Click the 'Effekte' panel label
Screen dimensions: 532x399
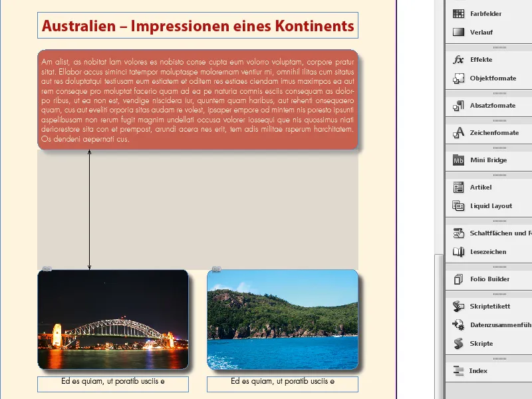[481, 59]
